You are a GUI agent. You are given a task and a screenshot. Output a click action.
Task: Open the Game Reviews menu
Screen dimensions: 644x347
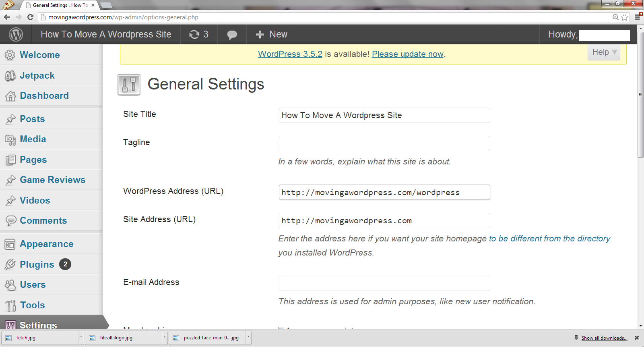click(x=53, y=180)
